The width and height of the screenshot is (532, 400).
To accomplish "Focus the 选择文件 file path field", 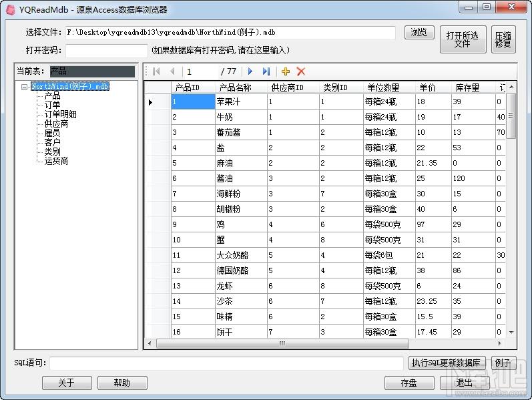I will (x=230, y=33).
